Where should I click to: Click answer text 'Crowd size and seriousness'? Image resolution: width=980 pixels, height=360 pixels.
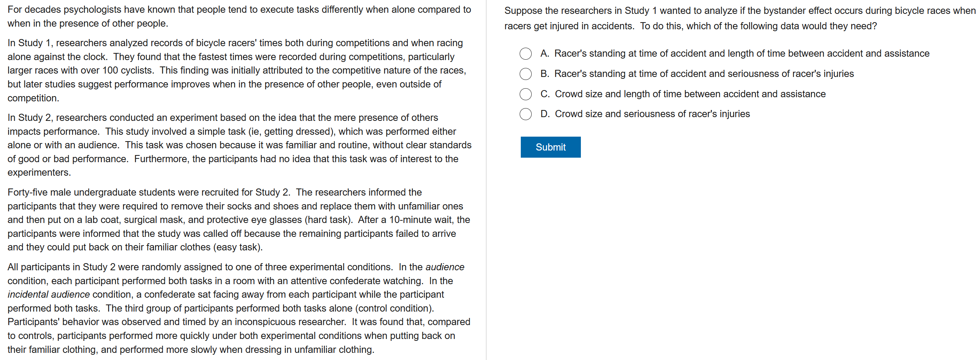(x=652, y=114)
